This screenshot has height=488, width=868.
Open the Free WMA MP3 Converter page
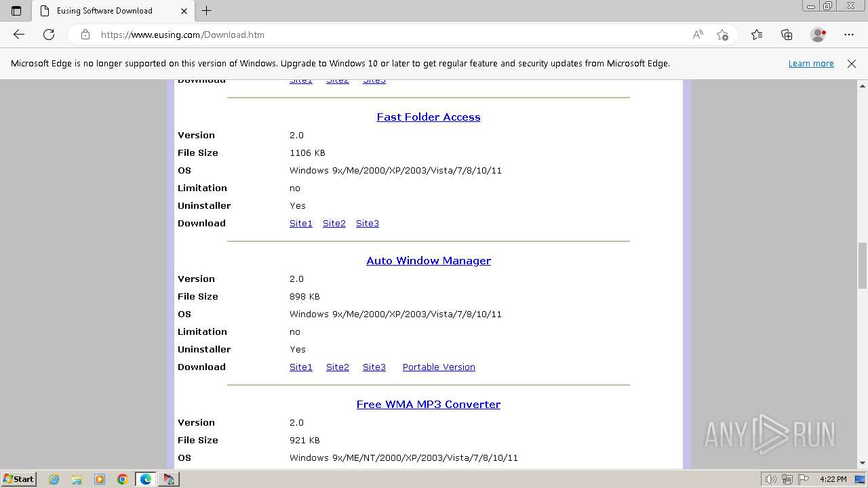tap(429, 405)
